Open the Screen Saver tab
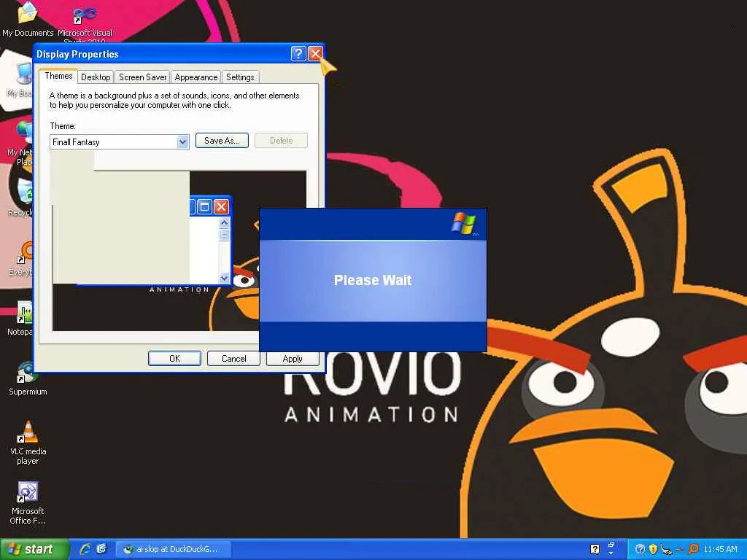747x560 pixels. [142, 77]
